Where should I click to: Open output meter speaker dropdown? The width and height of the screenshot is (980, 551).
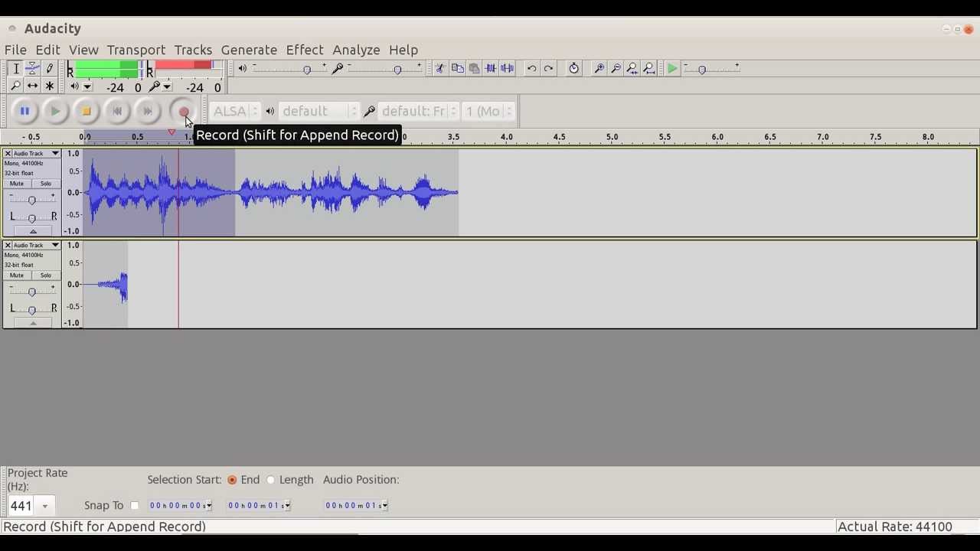click(x=80, y=87)
